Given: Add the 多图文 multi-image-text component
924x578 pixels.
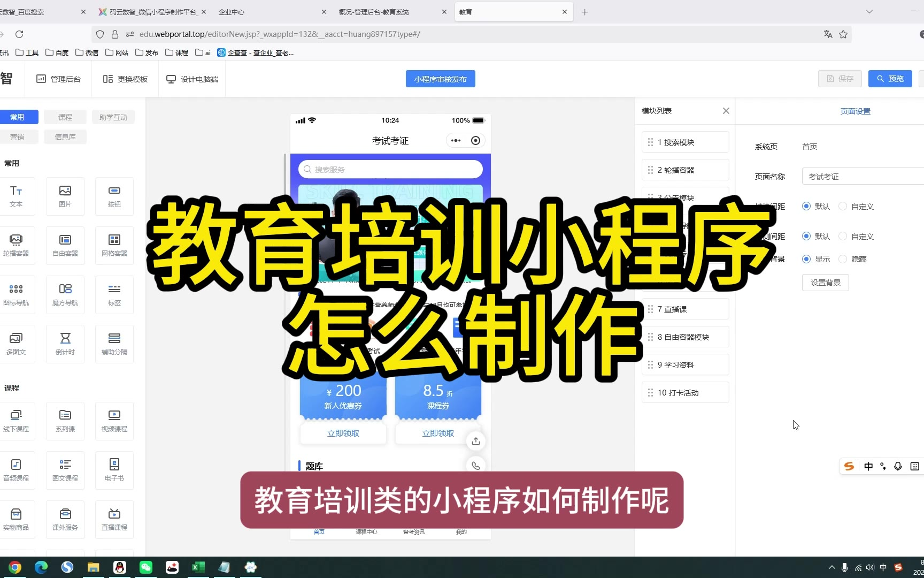Looking at the screenshot, I should (x=16, y=344).
